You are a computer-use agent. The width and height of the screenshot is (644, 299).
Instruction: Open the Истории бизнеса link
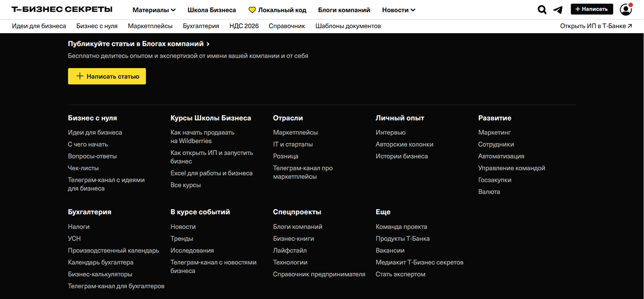click(402, 156)
